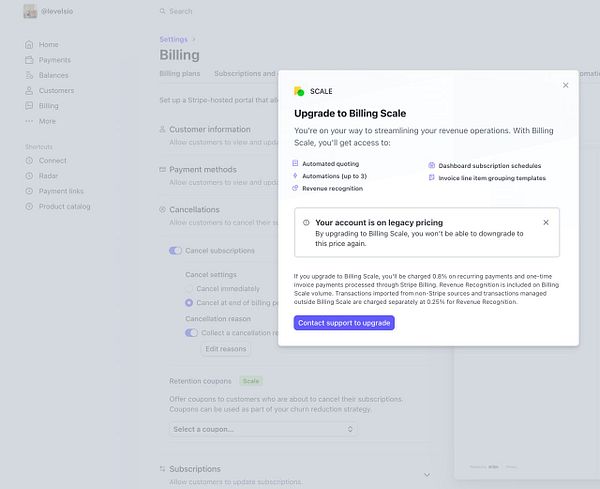This screenshot has height=489, width=600.
Task: Click the Customer information person icon
Action: pyautogui.click(x=162, y=129)
